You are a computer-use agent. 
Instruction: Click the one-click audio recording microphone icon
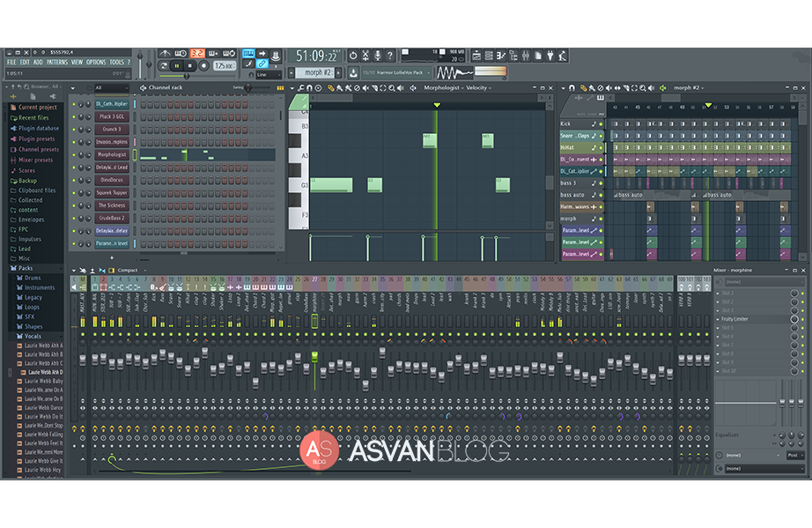click(x=378, y=55)
